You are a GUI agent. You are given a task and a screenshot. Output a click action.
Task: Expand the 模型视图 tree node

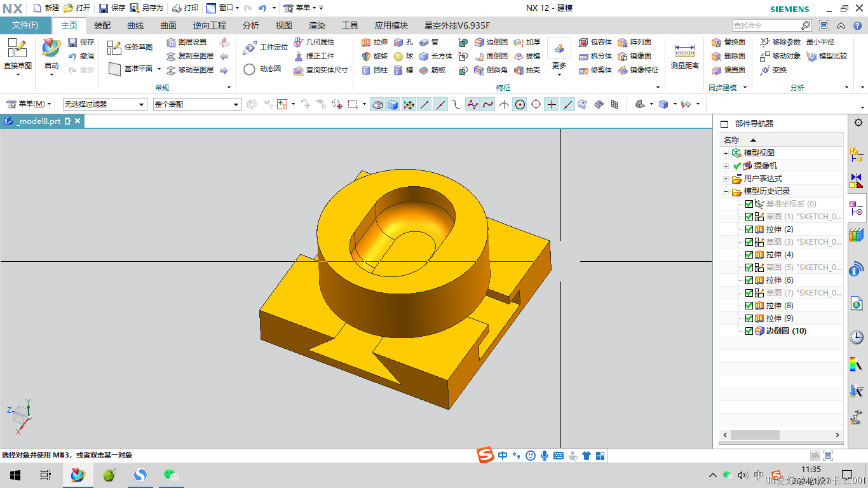(x=726, y=153)
